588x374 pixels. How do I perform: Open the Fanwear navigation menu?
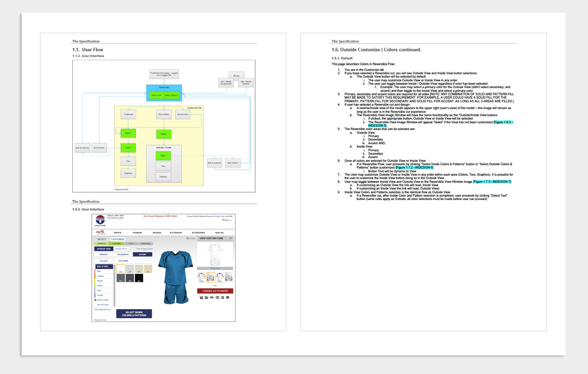tap(137, 233)
